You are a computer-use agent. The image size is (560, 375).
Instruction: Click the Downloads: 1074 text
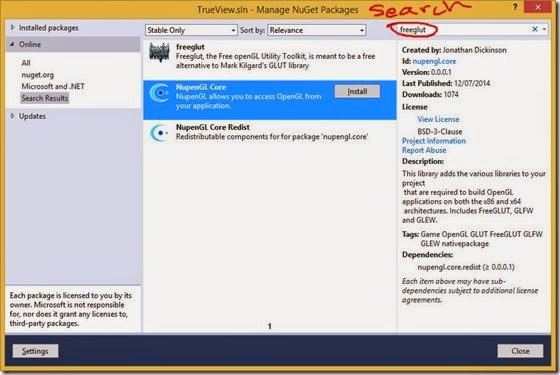[x=430, y=95]
